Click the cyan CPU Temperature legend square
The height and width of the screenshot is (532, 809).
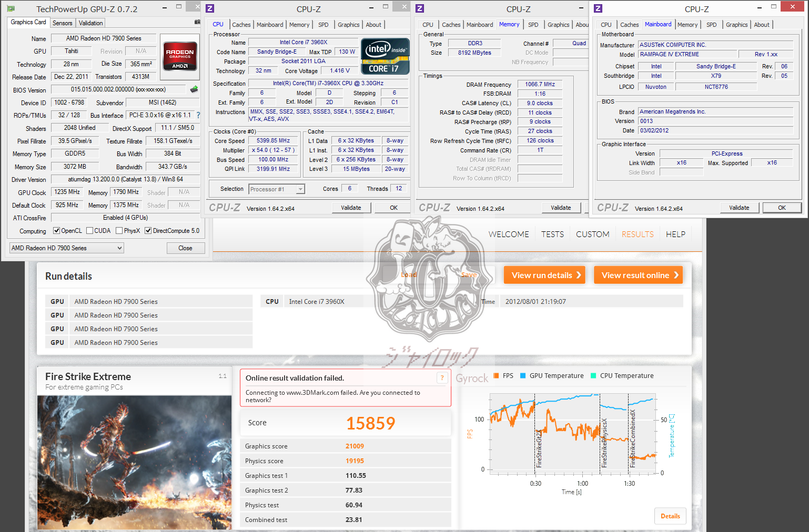593,375
